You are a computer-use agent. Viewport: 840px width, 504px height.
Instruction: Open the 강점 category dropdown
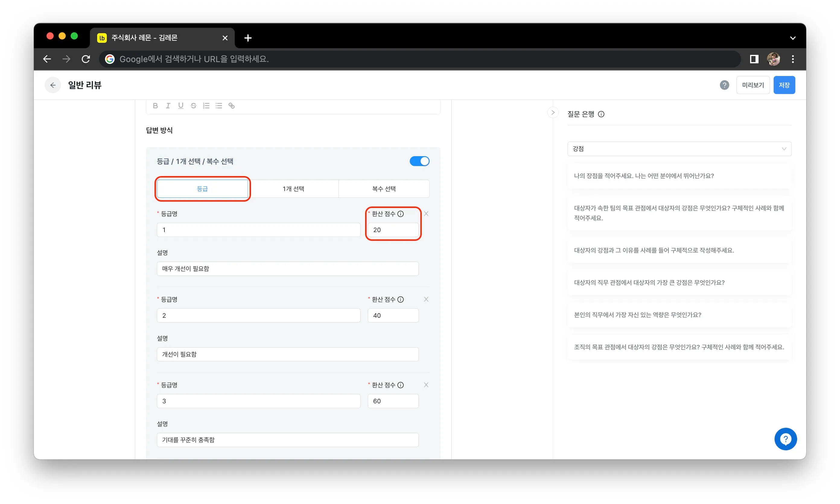[679, 149]
